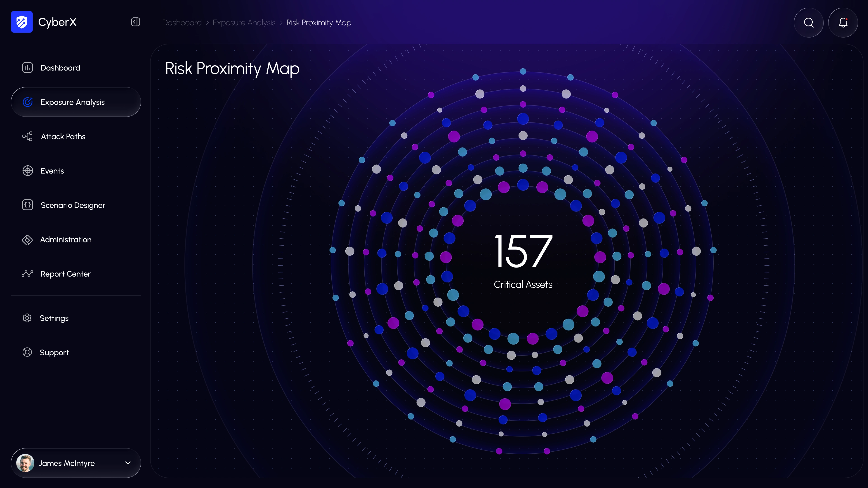Expand the James McIntyre user menu chevron
The width and height of the screenshot is (868, 488).
coord(128,463)
